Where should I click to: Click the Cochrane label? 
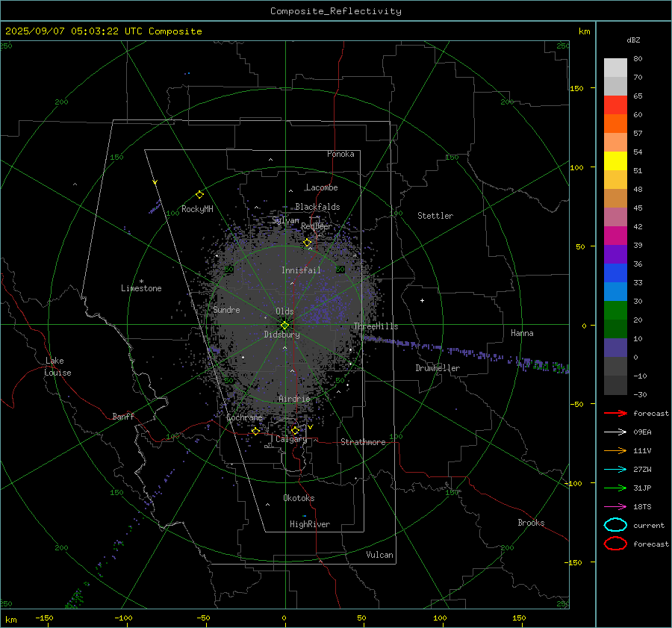point(244,417)
